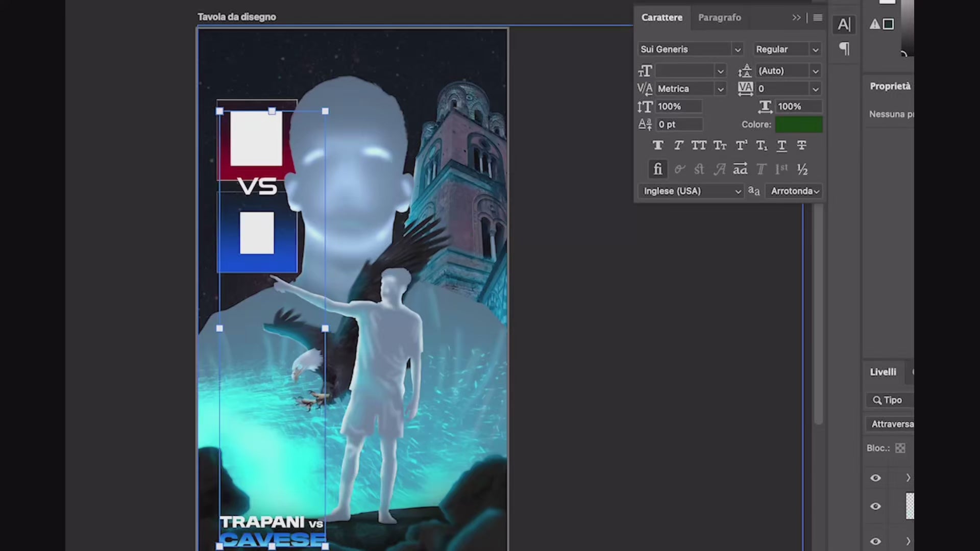The image size is (980, 551).
Task: Apply Subscript text style
Action: tap(762, 146)
